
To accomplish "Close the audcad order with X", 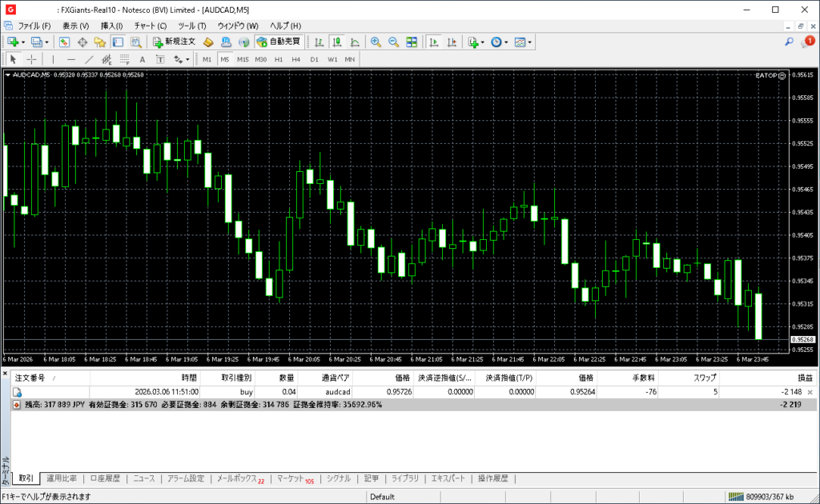I will tap(809, 392).
